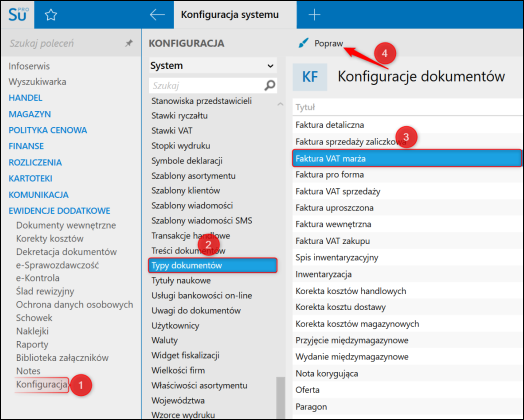Open Biblioteka załączników

[62, 358]
